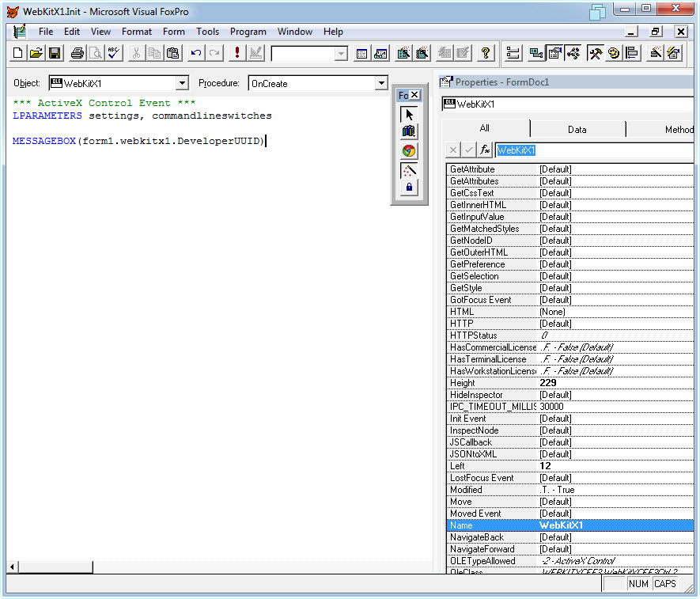700x599 pixels.
Task: Launch the Form wizard icon
Action: 403,53
